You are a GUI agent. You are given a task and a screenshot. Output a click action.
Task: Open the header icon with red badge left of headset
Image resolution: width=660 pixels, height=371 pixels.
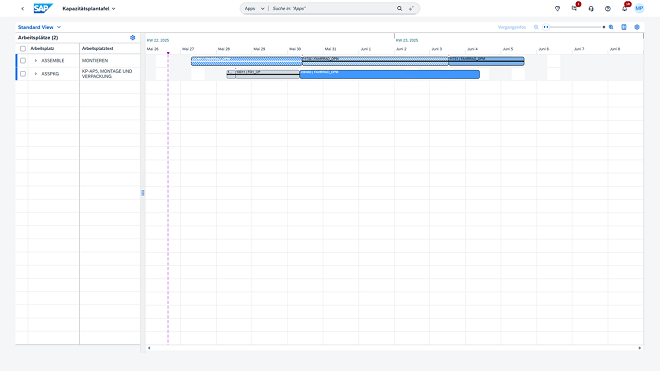pos(574,8)
